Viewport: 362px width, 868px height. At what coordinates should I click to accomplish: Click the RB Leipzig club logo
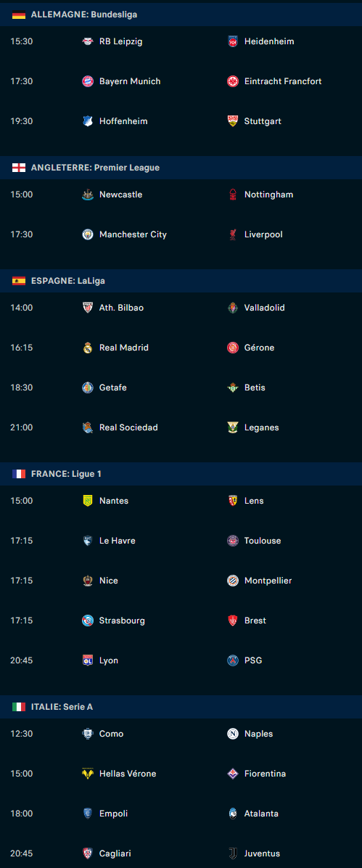pos(88,41)
